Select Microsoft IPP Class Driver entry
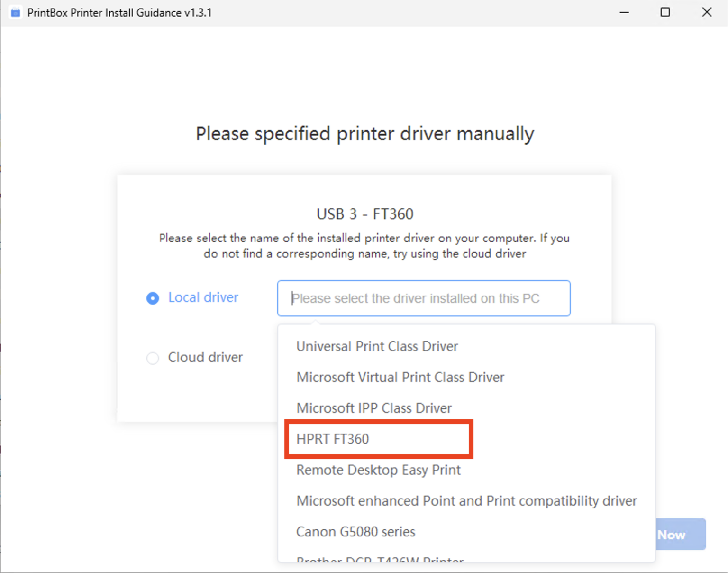 (x=374, y=408)
